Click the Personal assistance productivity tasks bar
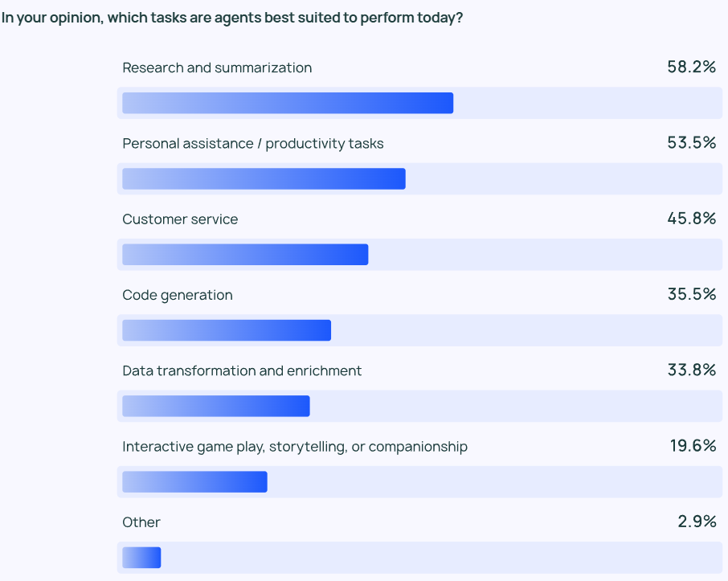 (x=264, y=179)
